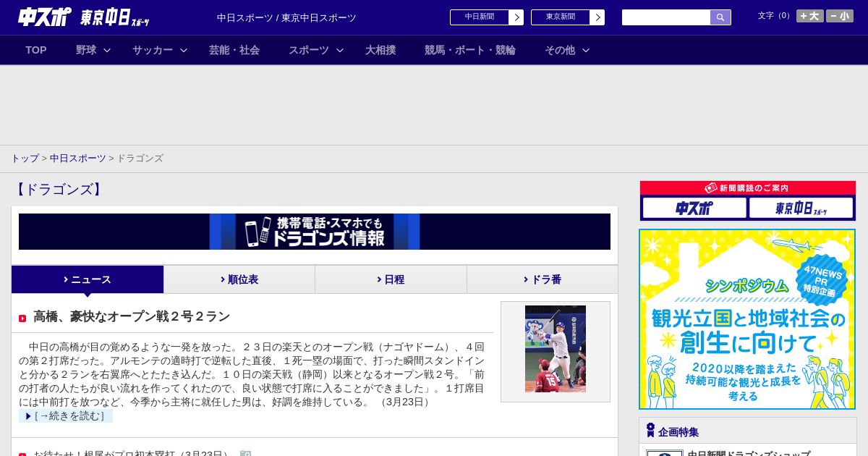The height and width of the screenshot is (456, 868).
Task: Click 東京中日スポーツ button in 新聞購読のご案内
Action: (x=801, y=208)
